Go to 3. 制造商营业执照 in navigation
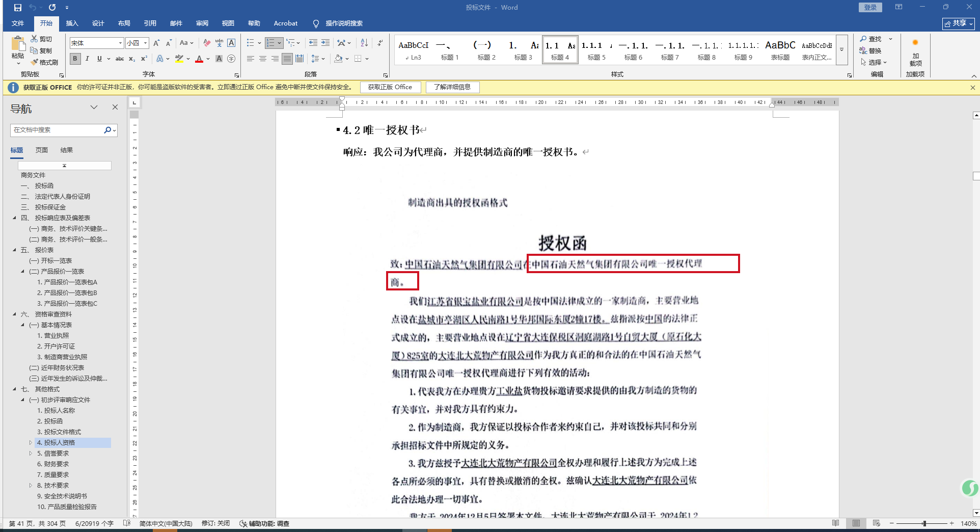 pyautogui.click(x=62, y=357)
